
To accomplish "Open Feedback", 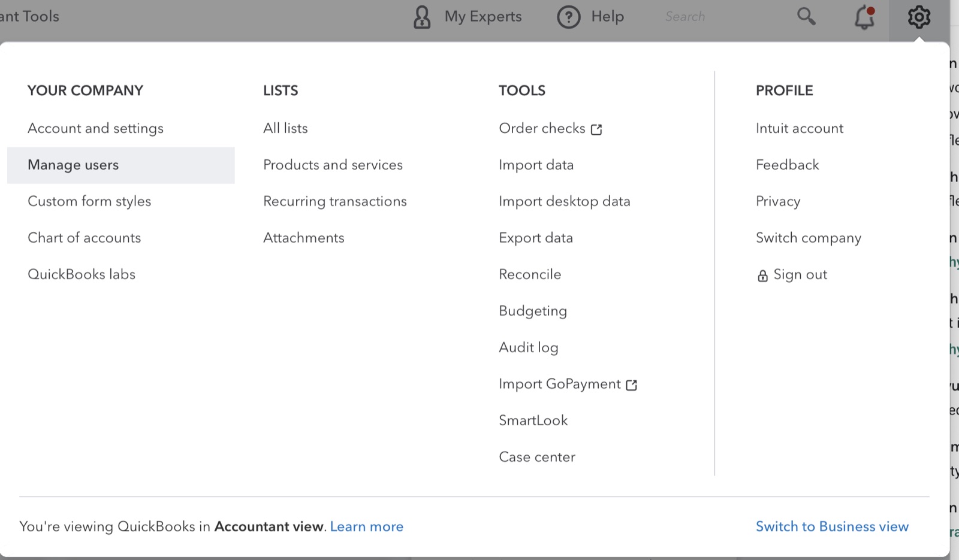I will pos(787,165).
